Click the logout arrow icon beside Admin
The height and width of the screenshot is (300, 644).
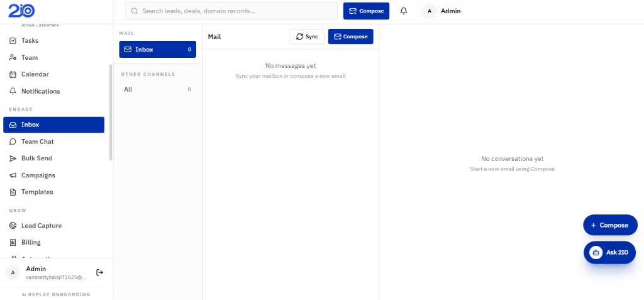[x=99, y=272]
